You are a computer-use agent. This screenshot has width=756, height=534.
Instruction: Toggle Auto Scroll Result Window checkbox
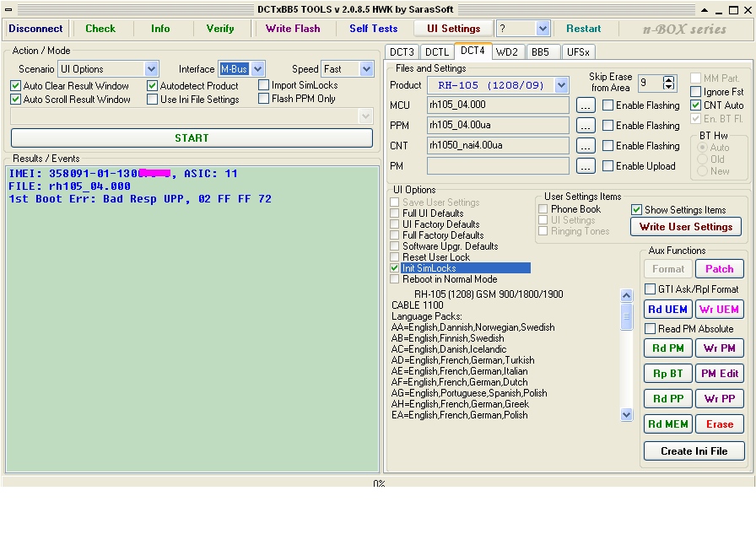15,100
